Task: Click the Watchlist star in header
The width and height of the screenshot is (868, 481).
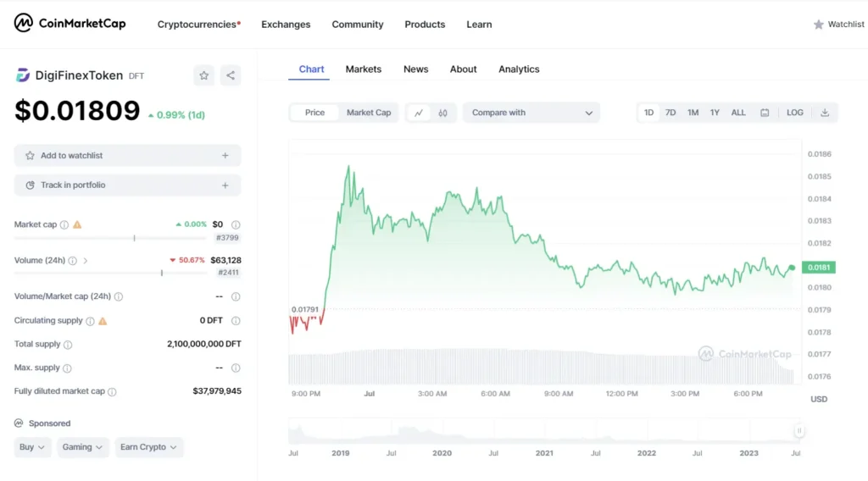Action: (x=818, y=25)
